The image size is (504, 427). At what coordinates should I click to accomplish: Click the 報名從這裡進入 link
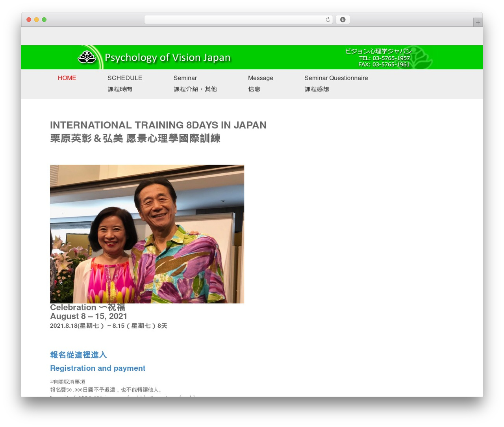click(x=78, y=355)
